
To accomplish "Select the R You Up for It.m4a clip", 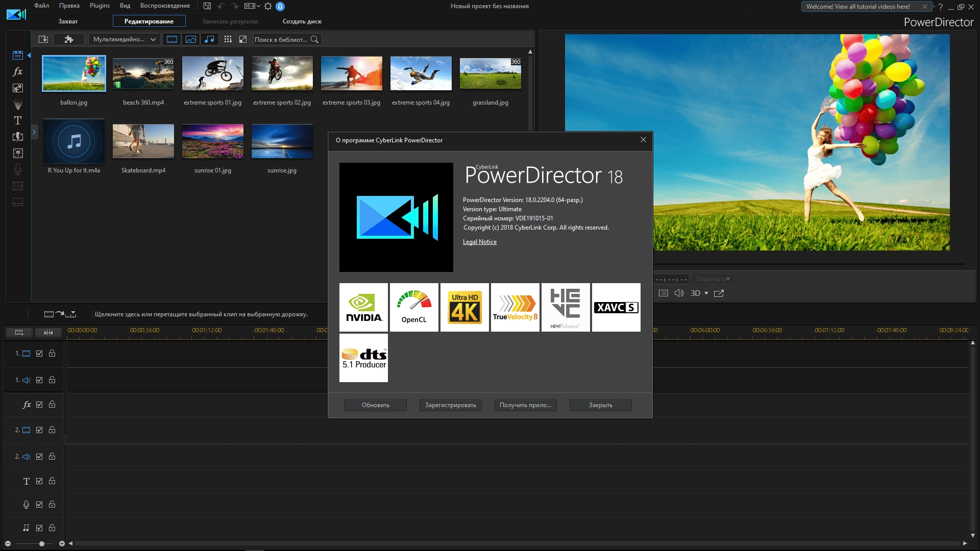I will point(74,141).
